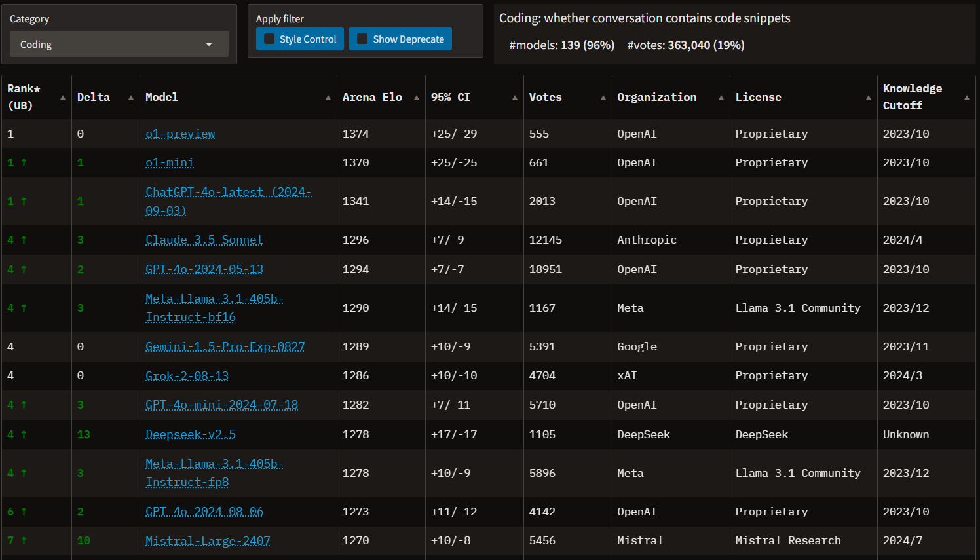Open the o1-mini model link
The image size is (980, 560).
pyautogui.click(x=170, y=162)
